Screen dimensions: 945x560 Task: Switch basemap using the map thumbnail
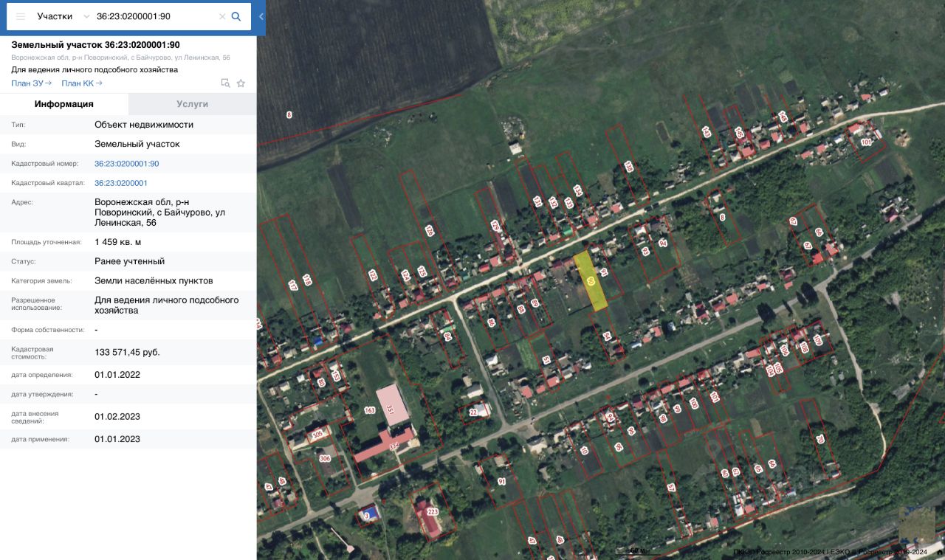916,525
